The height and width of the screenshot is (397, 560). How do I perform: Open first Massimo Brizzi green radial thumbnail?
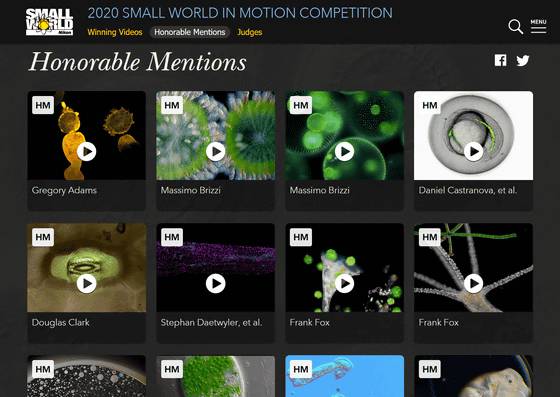[x=216, y=136]
